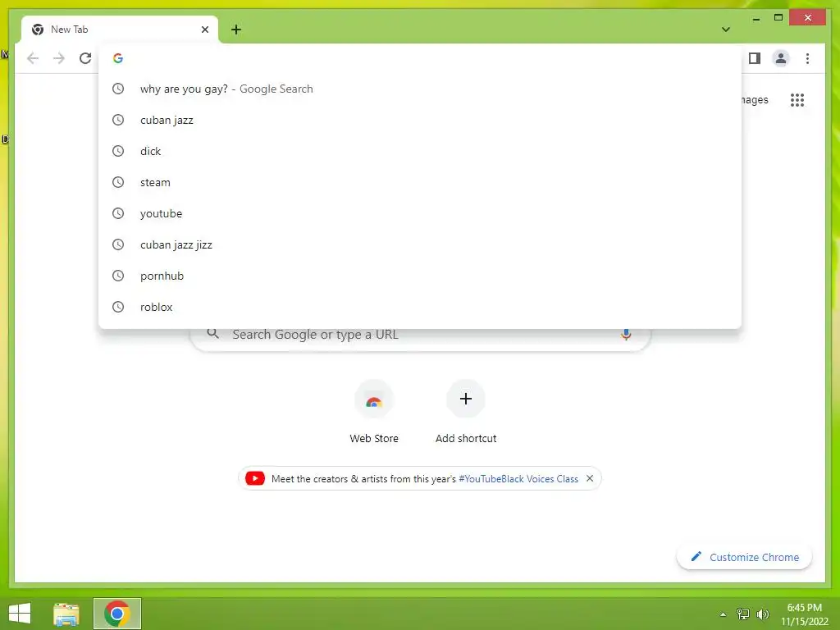Select the New Tab tab

(120, 30)
